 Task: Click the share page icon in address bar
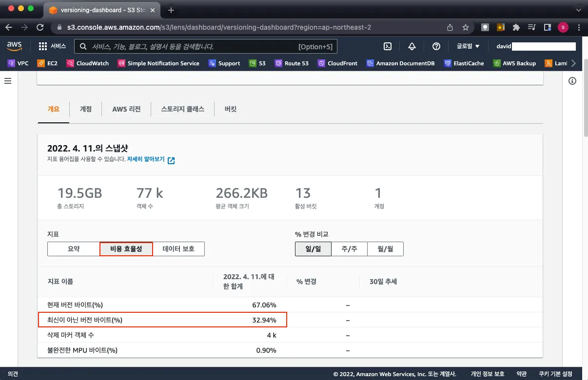[450, 27]
